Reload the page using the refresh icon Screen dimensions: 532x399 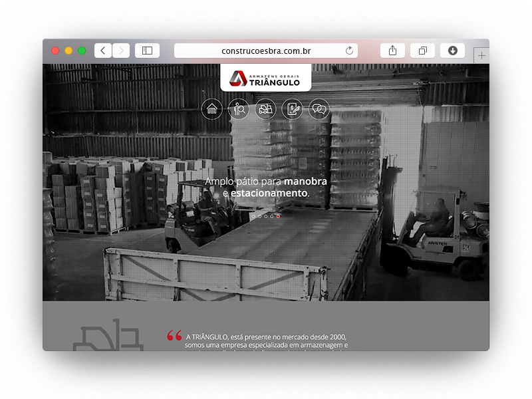click(x=350, y=51)
